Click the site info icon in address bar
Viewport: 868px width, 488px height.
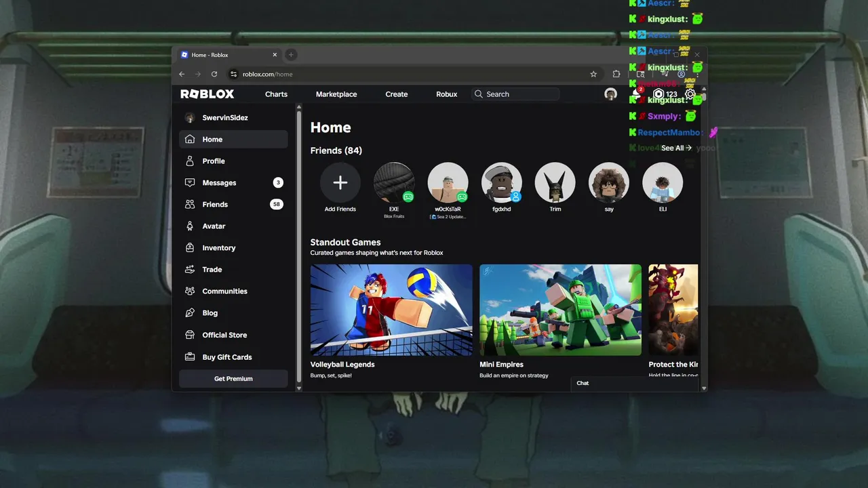point(233,74)
